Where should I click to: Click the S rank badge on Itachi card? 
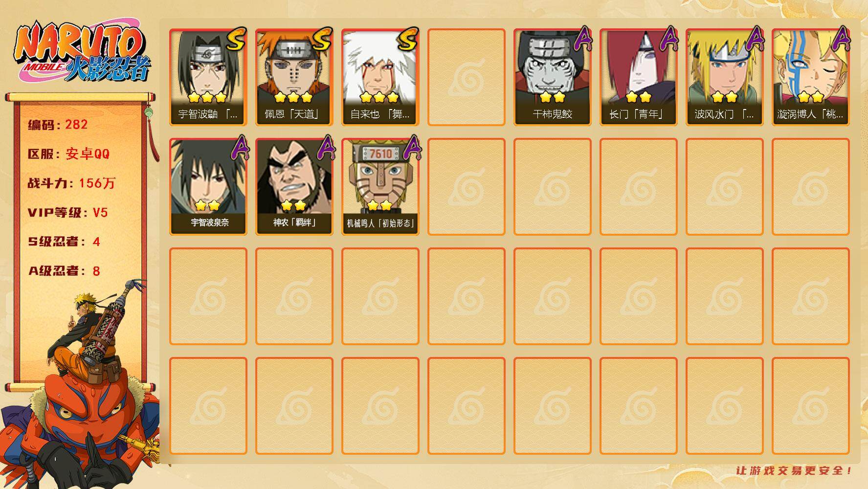[x=236, y=40]
